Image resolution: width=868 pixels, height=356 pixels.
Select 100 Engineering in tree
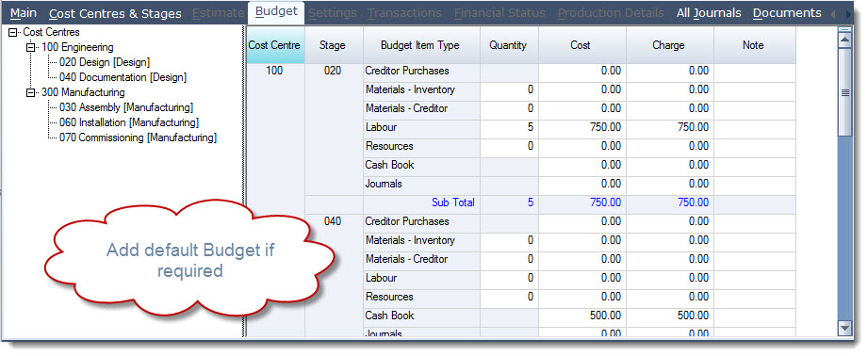coord(77,47)
